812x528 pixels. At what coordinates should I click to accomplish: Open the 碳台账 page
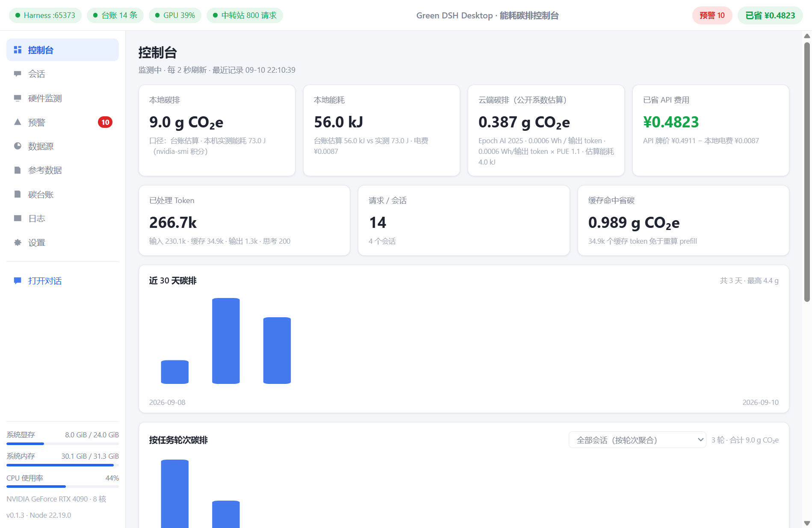click(62, 195)
